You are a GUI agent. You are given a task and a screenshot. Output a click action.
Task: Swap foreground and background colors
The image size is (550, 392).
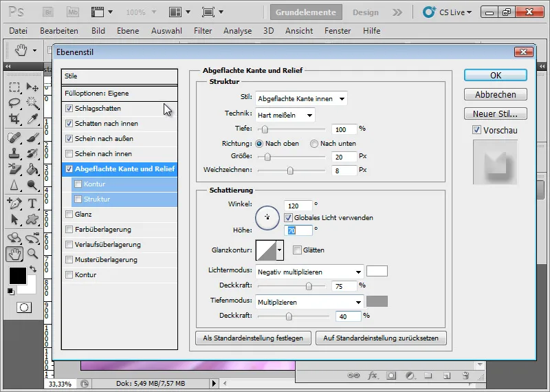(33, 269)
